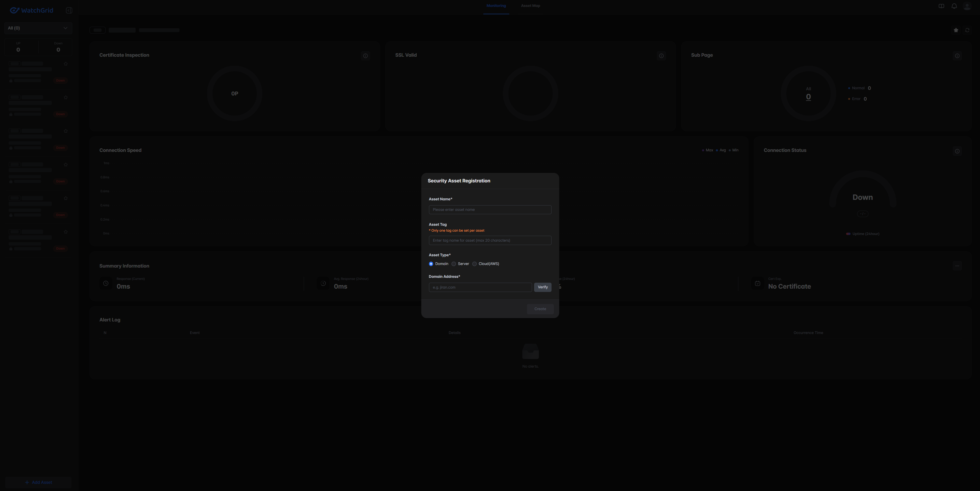Select the Domain asset type radio
The image size is (980, 491).
click(431, 264)
